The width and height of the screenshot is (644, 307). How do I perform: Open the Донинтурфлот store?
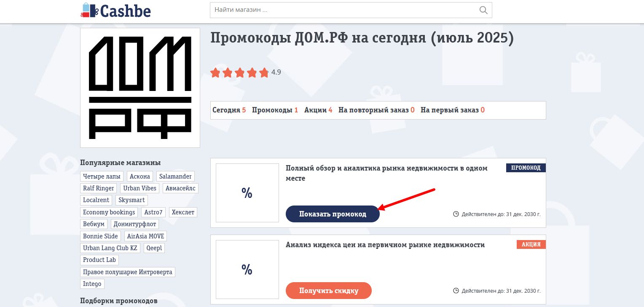[135, 224]
